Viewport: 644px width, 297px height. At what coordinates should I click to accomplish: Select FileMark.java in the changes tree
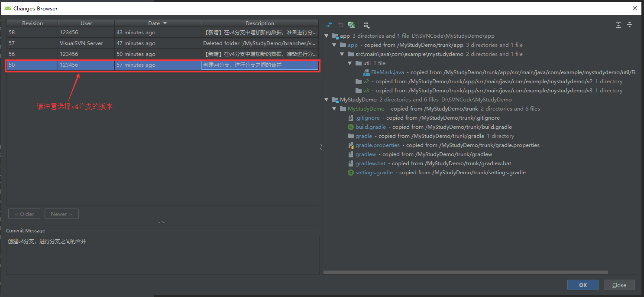click(x=388, y=72)
